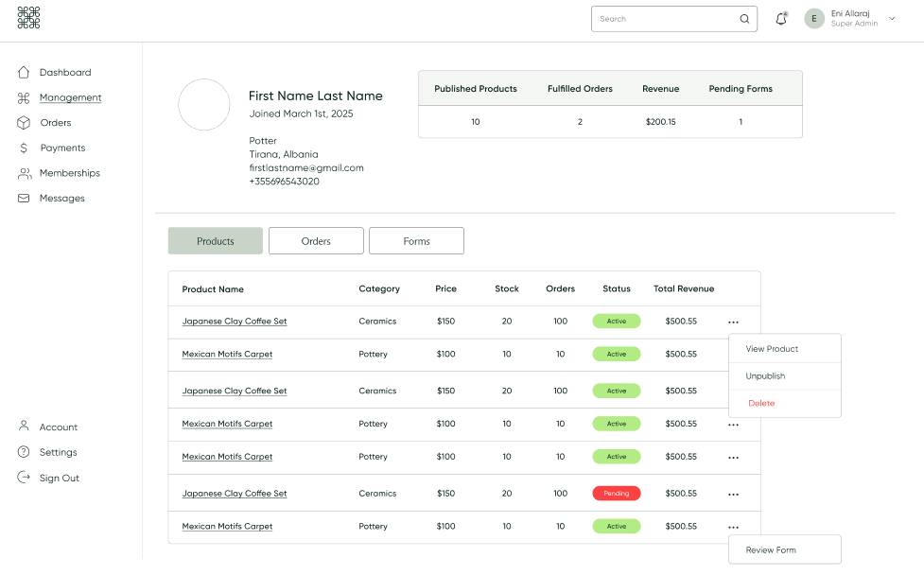Click the search magnifier icon
Viewport: 924px width, 575px height.
(x=744, y=18)
